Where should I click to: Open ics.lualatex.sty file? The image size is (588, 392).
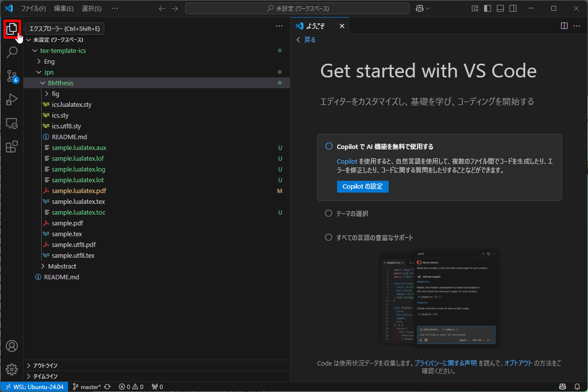click(72, 104)
